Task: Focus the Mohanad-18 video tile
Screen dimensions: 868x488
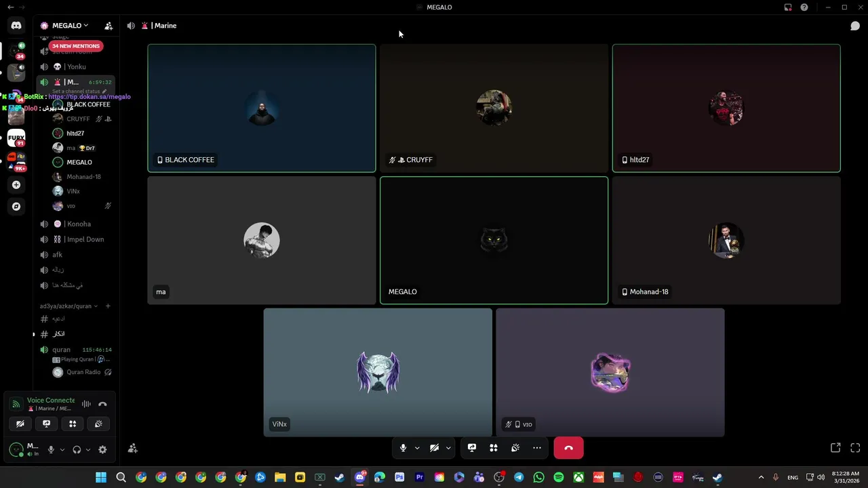Action: [726, 241]
